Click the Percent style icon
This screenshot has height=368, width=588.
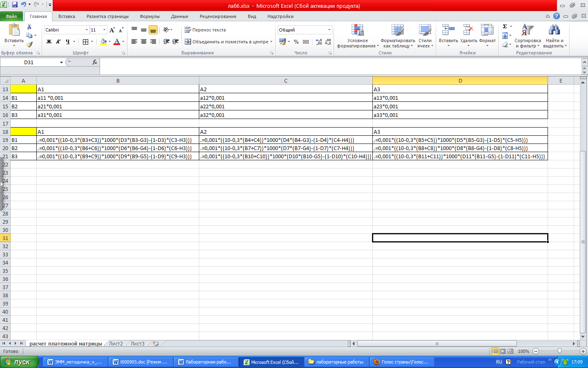pyautogui.click(x=296, y=42)
